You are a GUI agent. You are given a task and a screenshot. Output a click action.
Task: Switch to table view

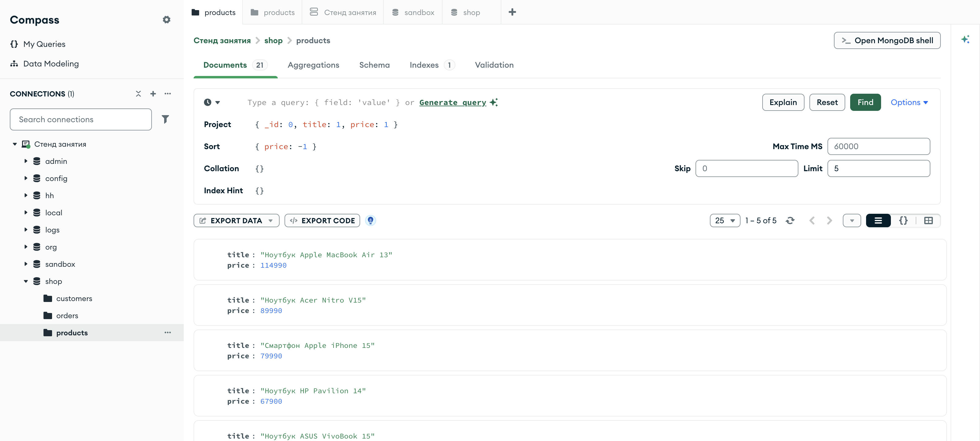[929, 221]
